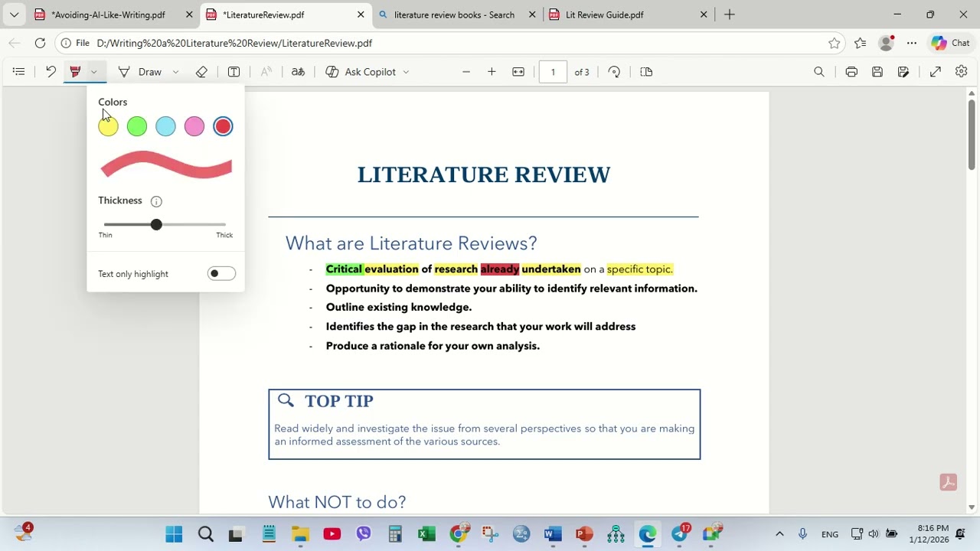Zoom in the PDF page
Image resolution: width=980 pixels, height=551 pixels.
pyautogui.click(x=492, y=72)
